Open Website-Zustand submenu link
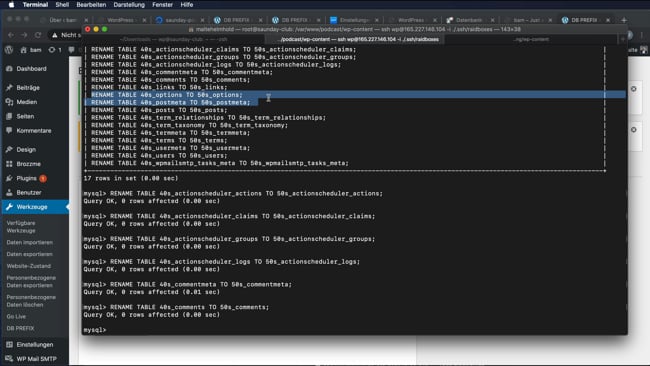Image resolution: width=650 pixels, height=366 pixels. point(29,266)
